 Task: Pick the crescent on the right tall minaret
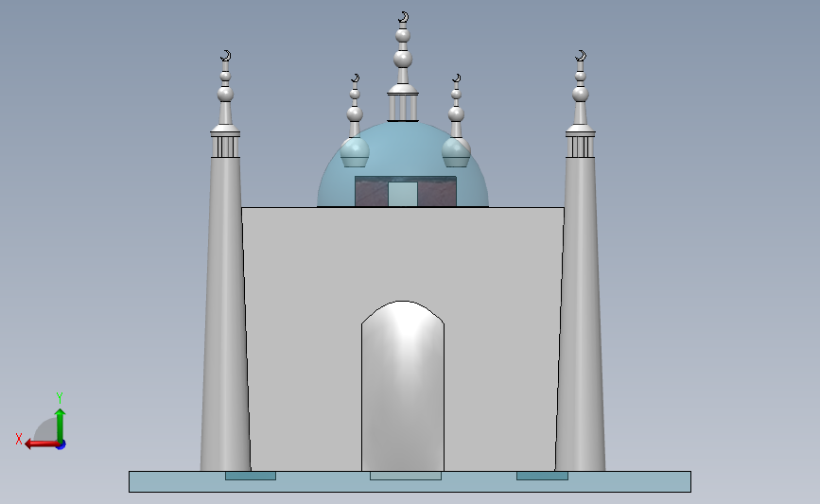(x=581, y=56)
